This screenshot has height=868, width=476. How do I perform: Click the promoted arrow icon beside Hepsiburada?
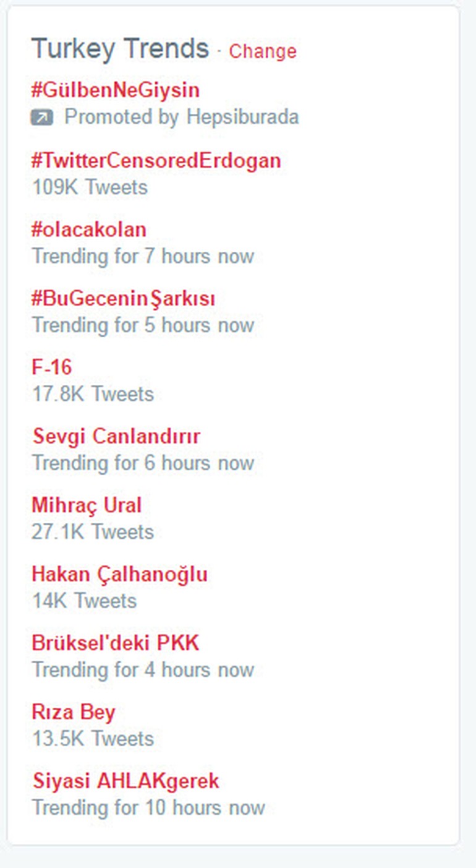pos(42,118)
